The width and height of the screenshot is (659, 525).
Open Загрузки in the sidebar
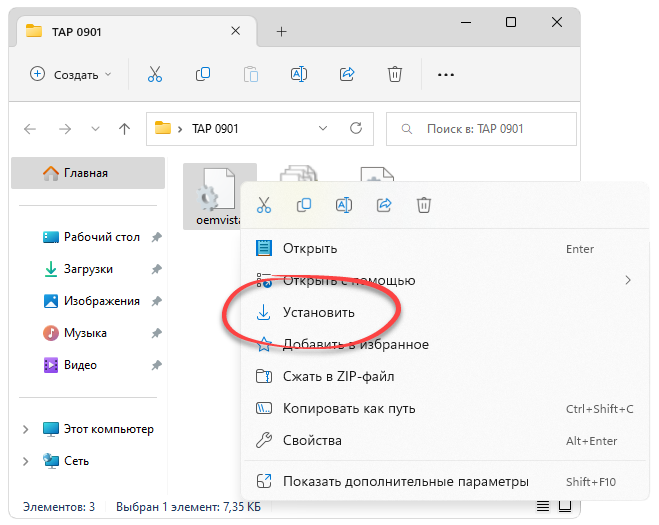coord(88,269)
